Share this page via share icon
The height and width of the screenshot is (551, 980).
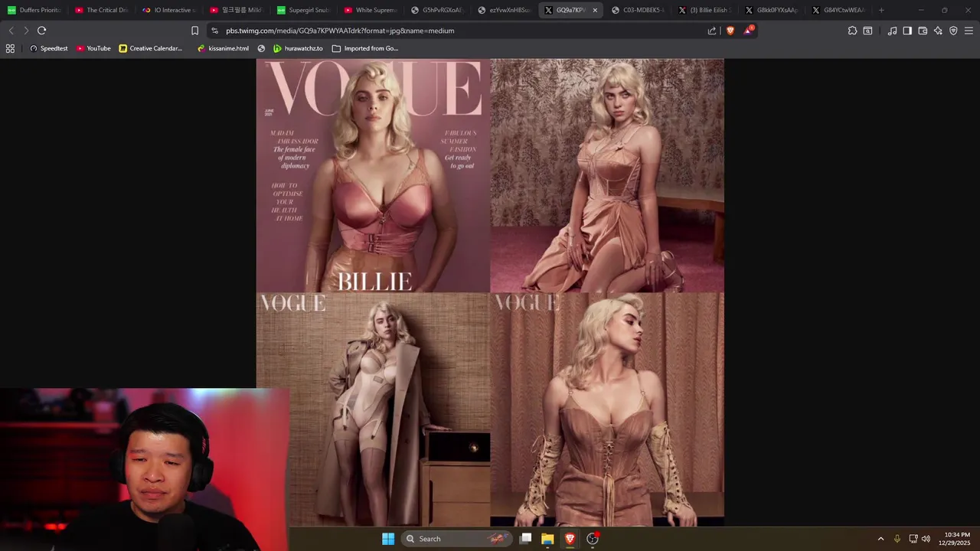point(712,31)
